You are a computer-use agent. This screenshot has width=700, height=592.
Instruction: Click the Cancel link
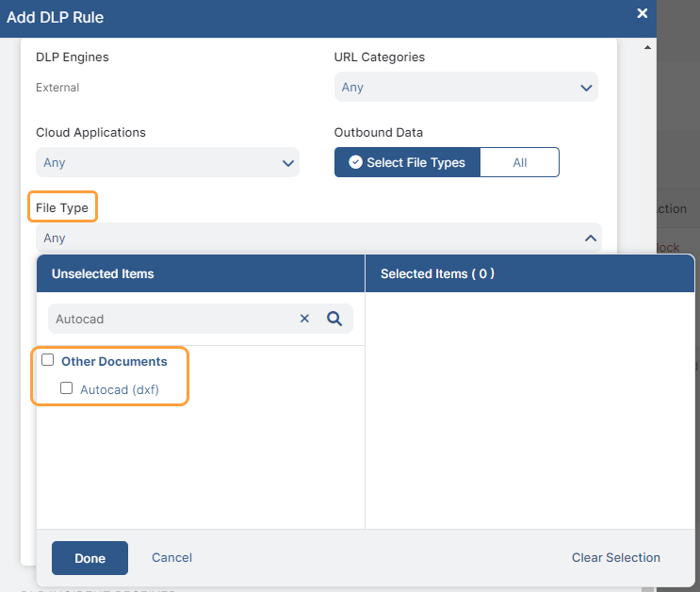(171, 558)
